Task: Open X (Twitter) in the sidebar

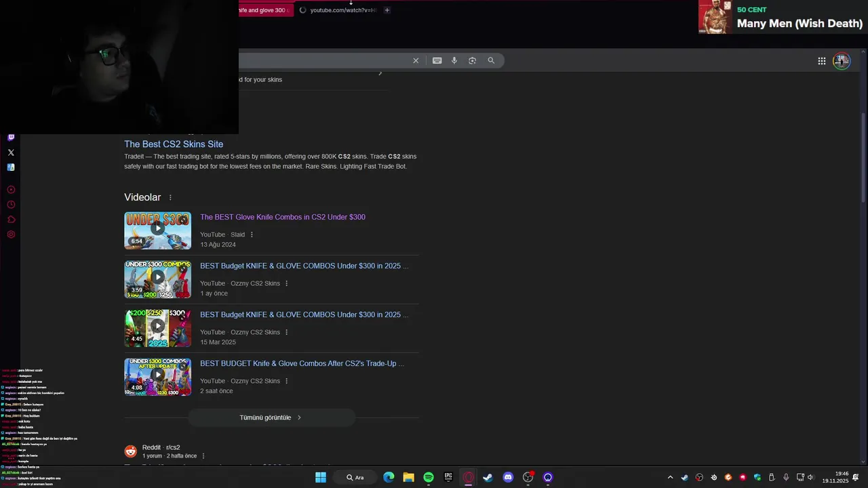Action: (11, 152)
